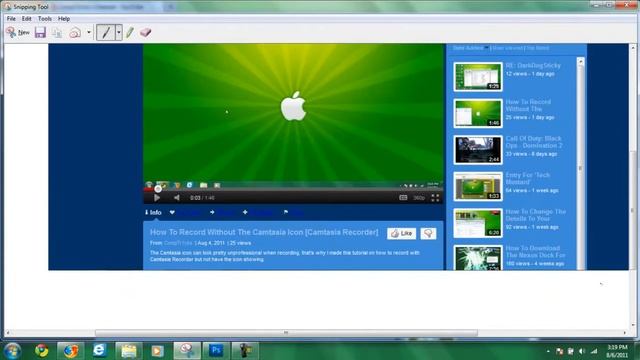This screenshot has width=640, height=360.
Task: Click the camera recorder taskbar icon
Action: 245,351
